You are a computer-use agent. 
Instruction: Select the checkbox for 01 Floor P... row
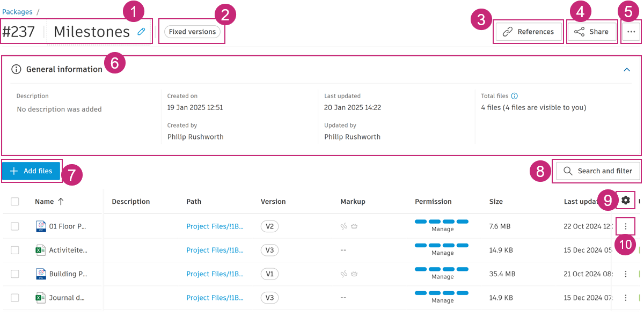coord(15,226)
